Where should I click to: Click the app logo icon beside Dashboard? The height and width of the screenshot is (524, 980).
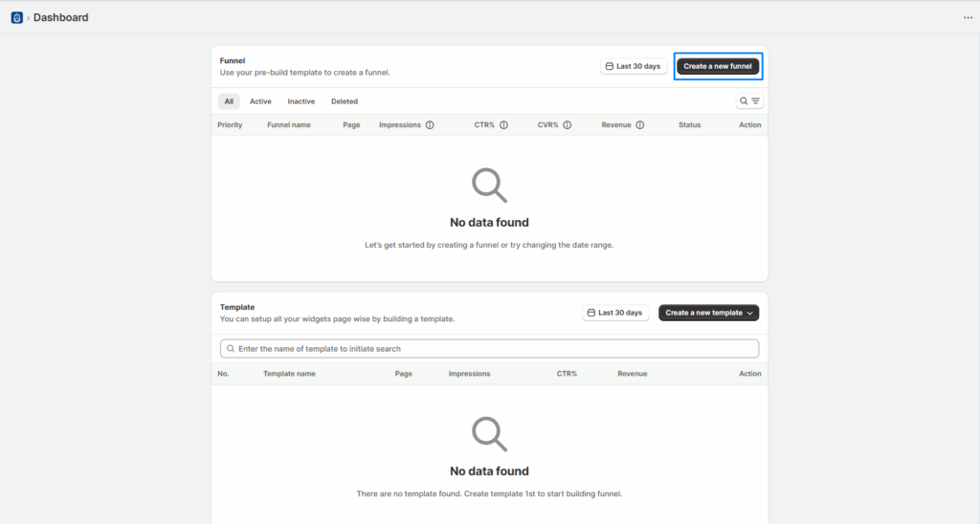pyautogui.click(x=16, y=17)
